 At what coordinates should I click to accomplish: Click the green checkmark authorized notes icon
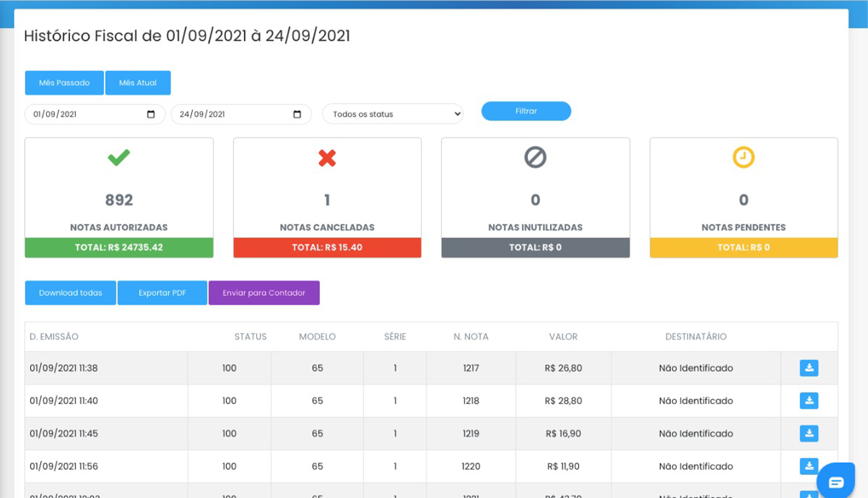[119, 157]
